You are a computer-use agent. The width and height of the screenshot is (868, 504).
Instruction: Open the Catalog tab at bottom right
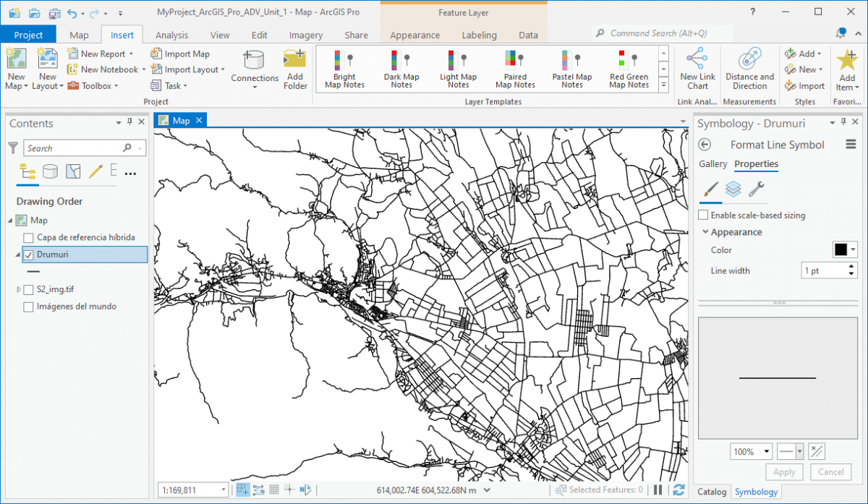pos(712,491)
